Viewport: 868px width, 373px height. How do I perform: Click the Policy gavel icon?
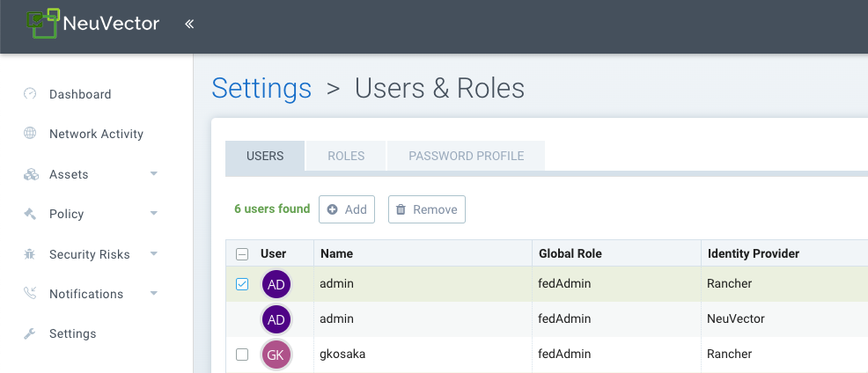tap(31, 214)
